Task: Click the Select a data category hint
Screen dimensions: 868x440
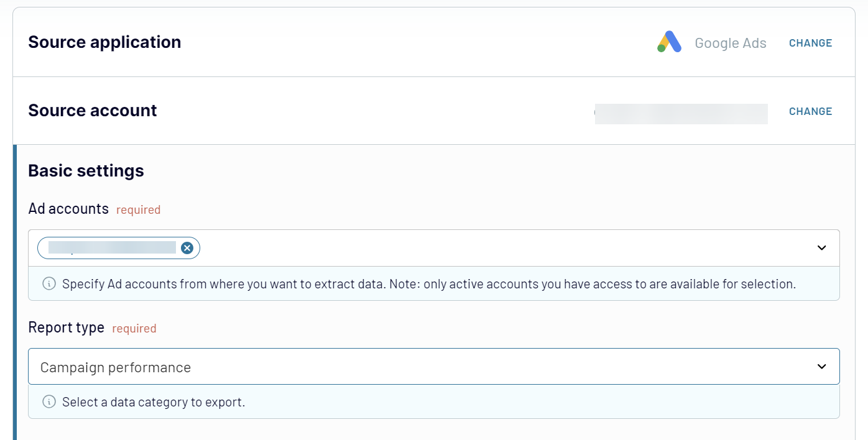Action: coord(154,402)
